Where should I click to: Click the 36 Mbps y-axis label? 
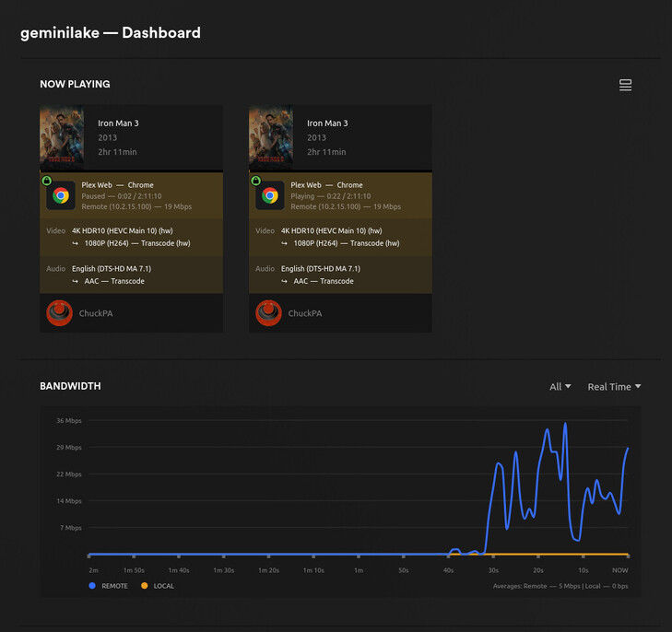click(69, 420)
